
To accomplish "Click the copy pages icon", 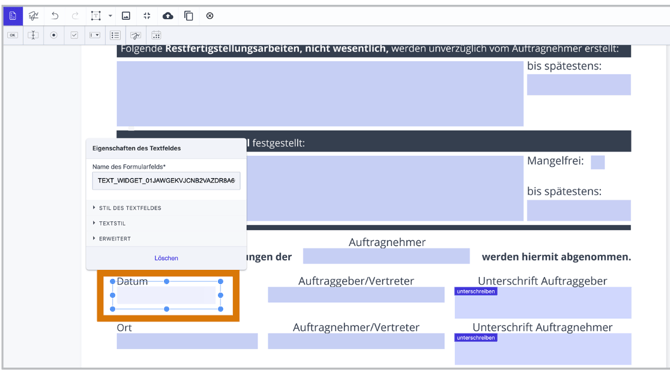I will coord(188,16).
